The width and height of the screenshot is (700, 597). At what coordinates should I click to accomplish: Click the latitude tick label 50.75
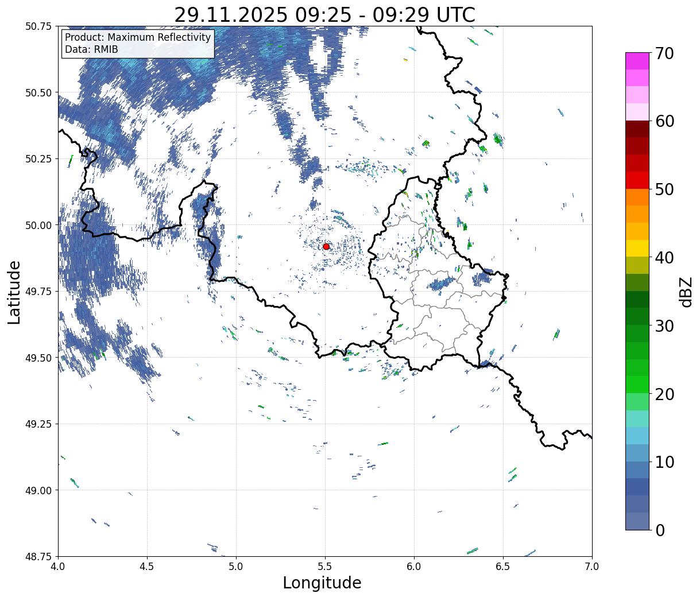[x=38, y=26]
